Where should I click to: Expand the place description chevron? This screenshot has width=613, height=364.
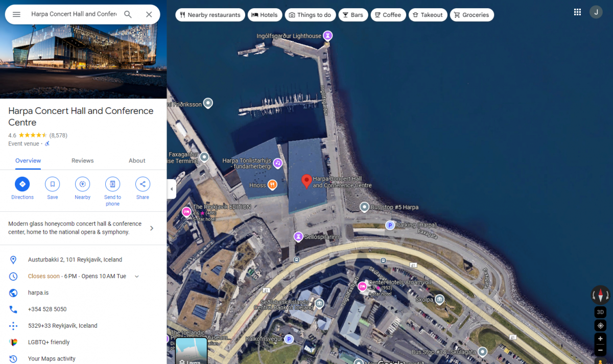(x=151, y=228)
